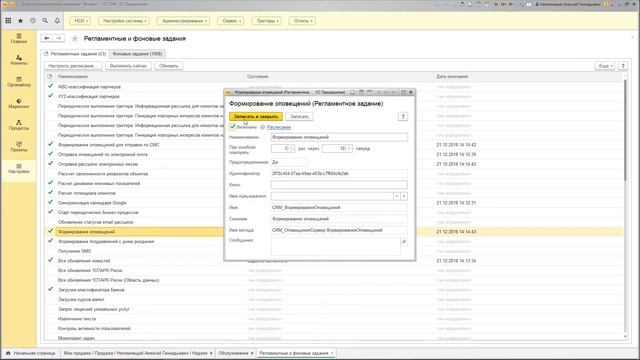Open Начальная страница bottom tab
This screenshot has height=360, width=640.
point(31,353)
